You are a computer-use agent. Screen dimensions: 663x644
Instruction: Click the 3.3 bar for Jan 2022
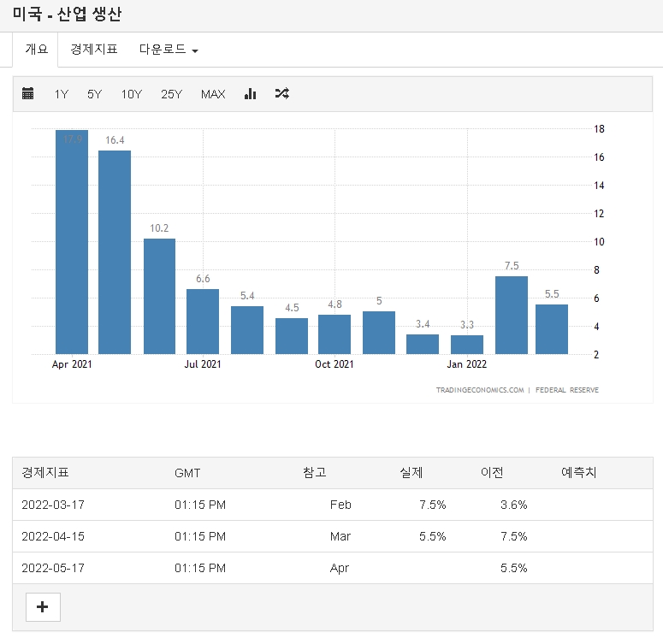click(467, 345)
